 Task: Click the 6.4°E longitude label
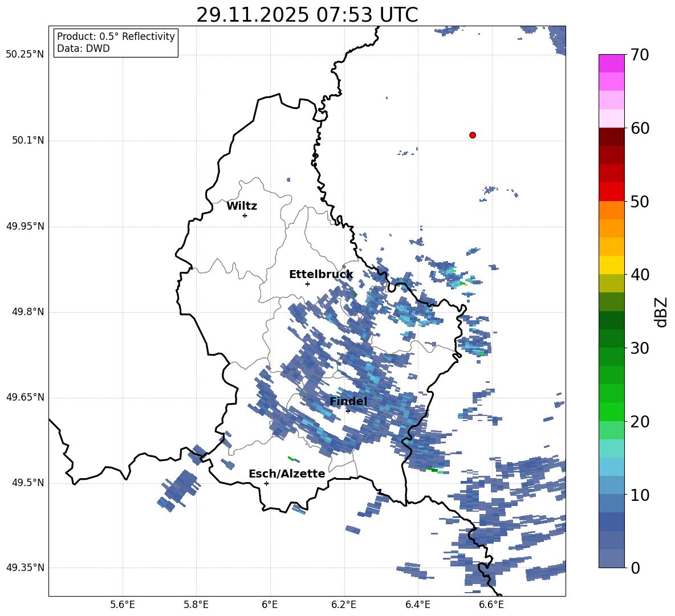pos(418,605)
